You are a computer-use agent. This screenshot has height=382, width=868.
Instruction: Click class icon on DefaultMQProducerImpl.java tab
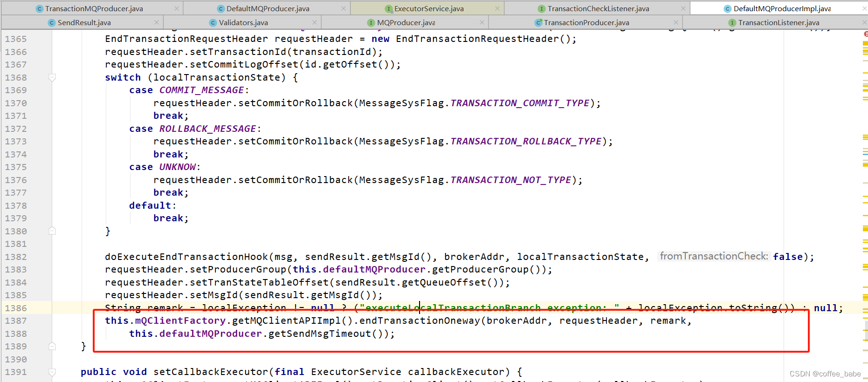[728, 9]
